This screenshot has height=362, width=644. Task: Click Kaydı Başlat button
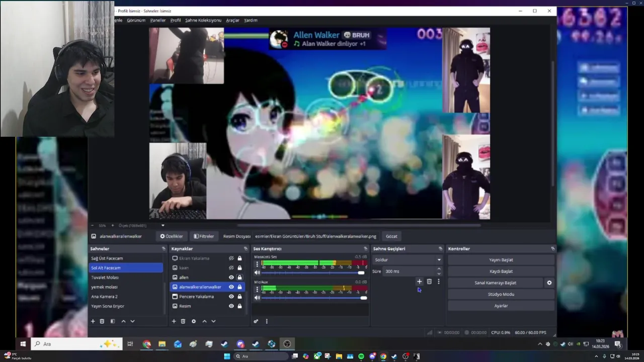click(501, 271)
